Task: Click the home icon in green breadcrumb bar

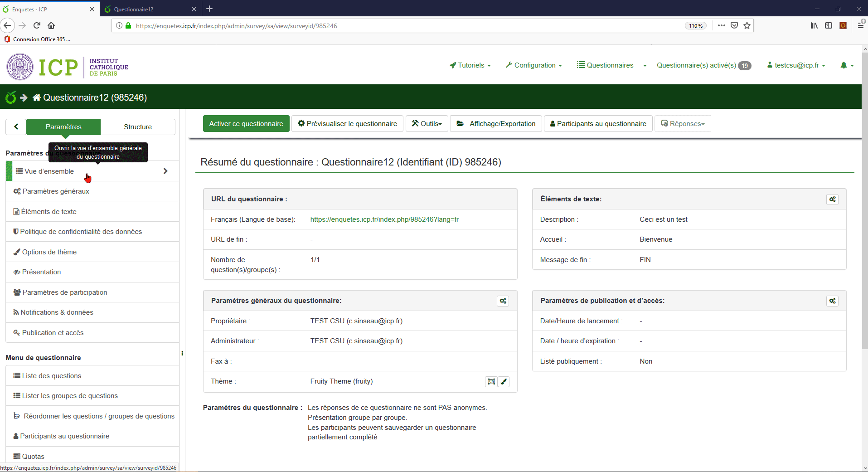Action: point(37,97)
